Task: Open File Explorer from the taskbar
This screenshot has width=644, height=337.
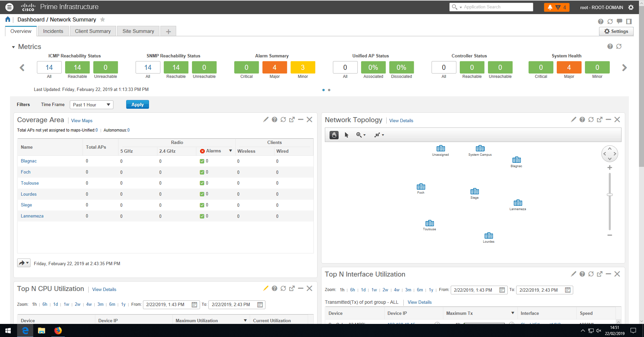Action: tap(42, 331)
